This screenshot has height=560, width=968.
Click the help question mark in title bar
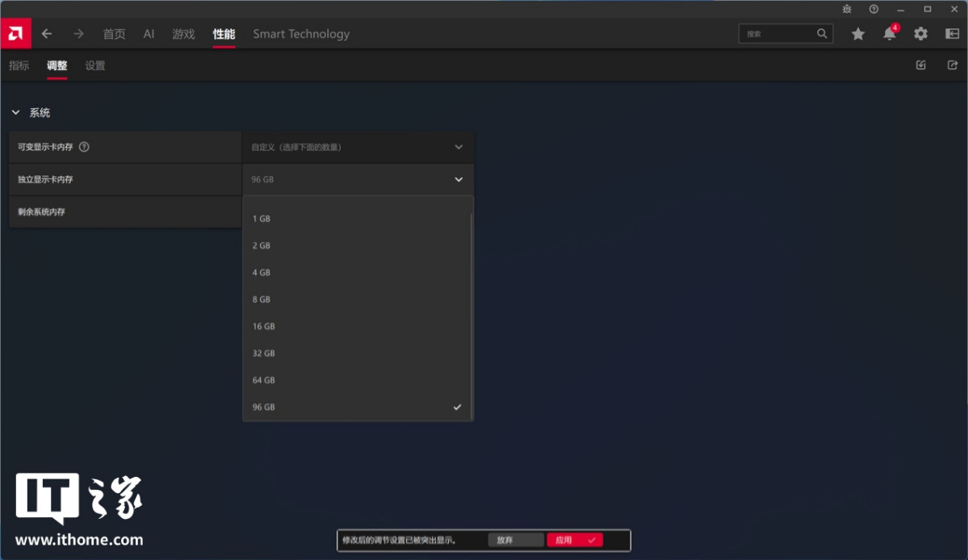[x=874, y=9]
